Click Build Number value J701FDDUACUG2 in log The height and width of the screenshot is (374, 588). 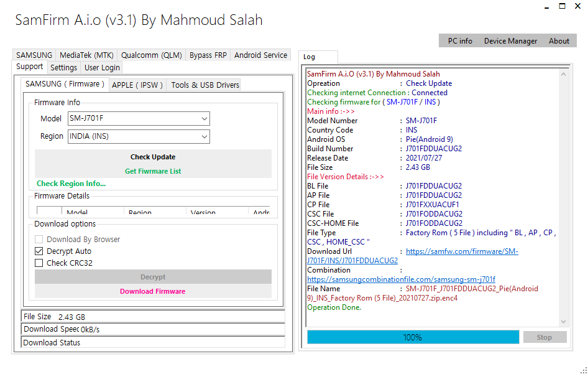click(433, 149)
